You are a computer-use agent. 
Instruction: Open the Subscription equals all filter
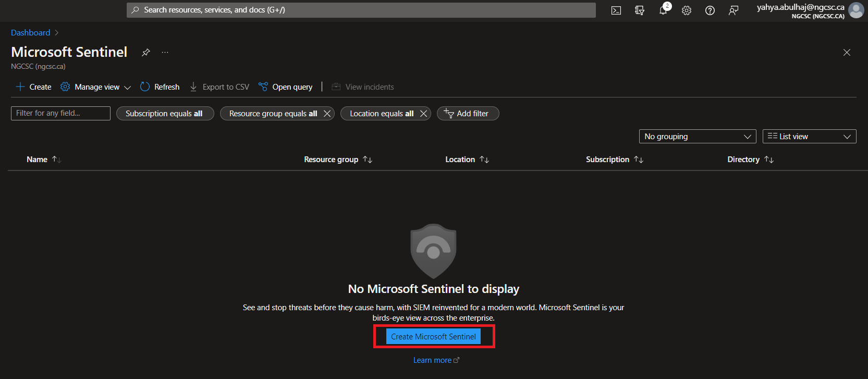coord(165,114)
